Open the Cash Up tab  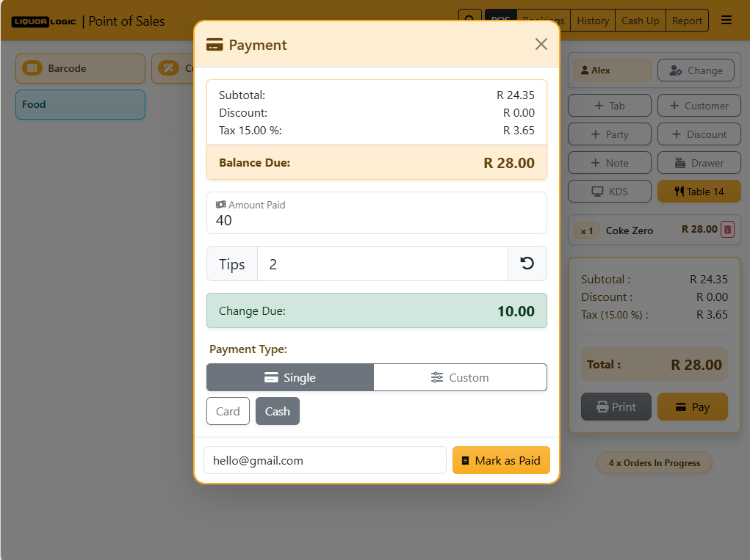640,21
